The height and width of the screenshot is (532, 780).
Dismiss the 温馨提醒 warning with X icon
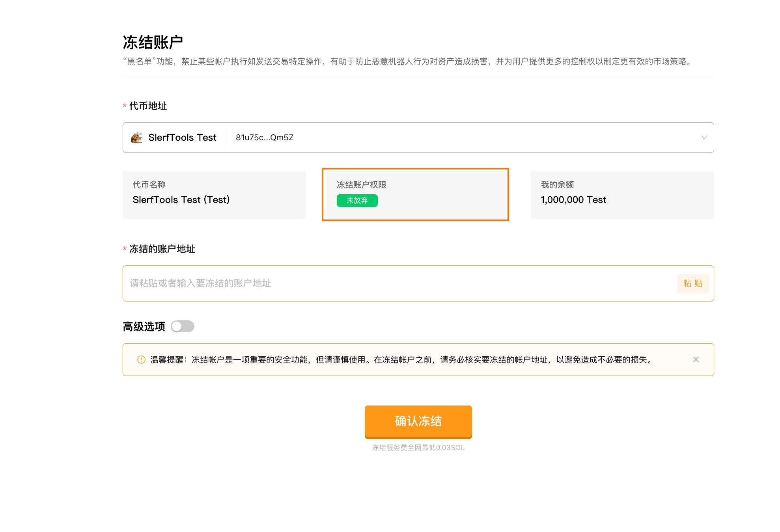(696, 359)
